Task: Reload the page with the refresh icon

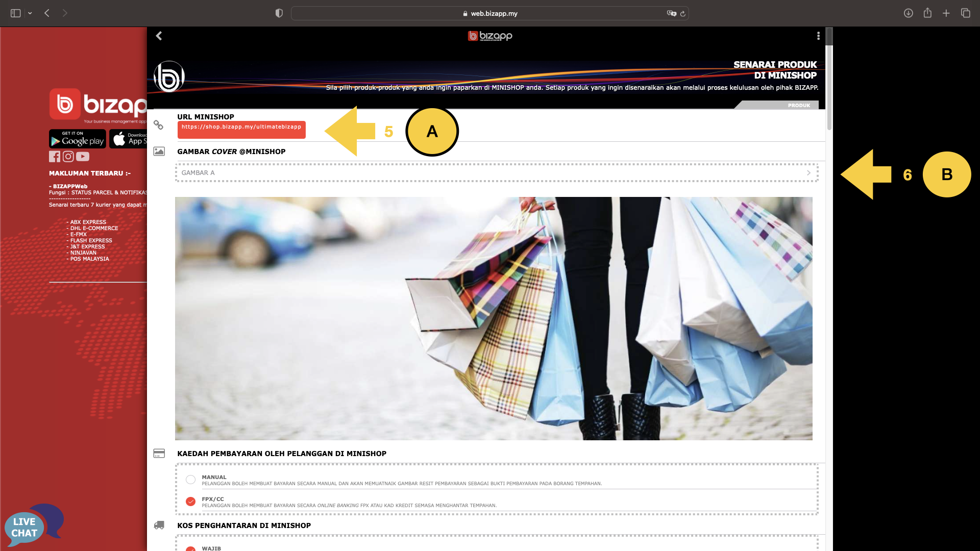Action: 683,13
